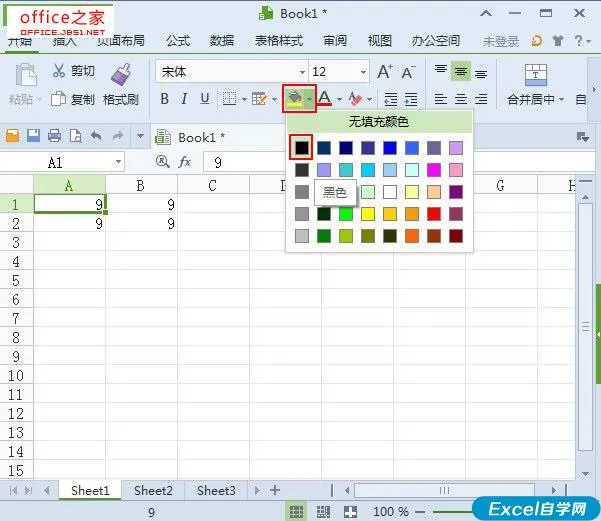Click the cut scissors icon
The image size is (601, 521).
click(x=59, y=71)
